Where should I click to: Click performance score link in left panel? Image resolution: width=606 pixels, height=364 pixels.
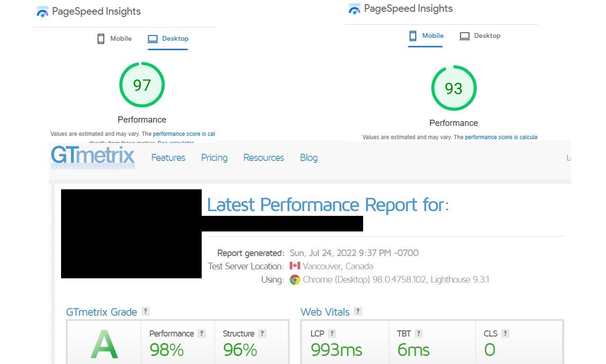[184, 134]
